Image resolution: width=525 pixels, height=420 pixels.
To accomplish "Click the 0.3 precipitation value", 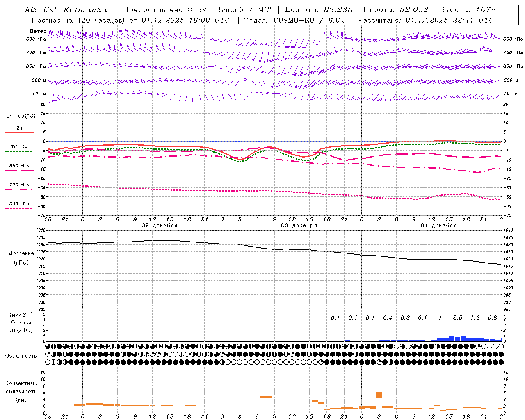I will coord(405,318).
